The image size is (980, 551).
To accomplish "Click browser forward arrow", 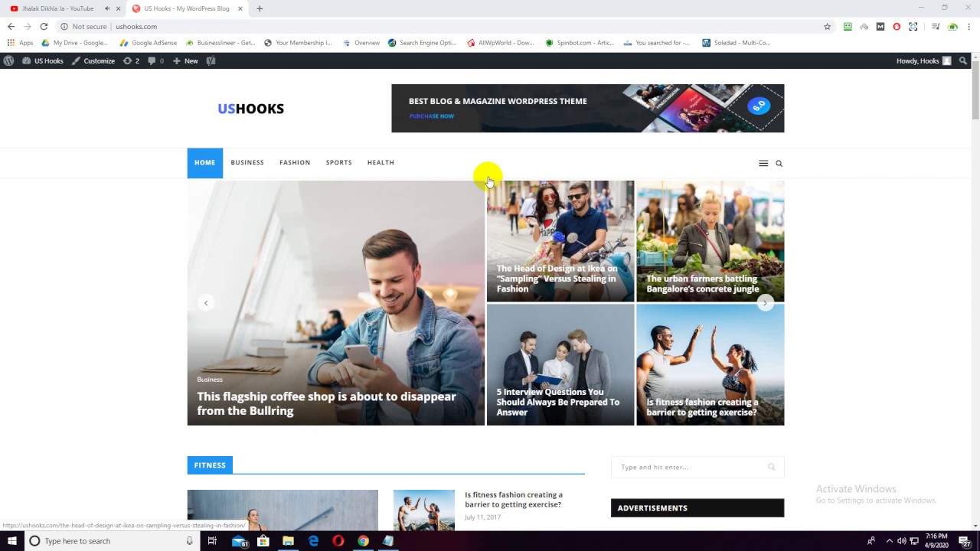I will pyautogui.click(x=28, y=26).
